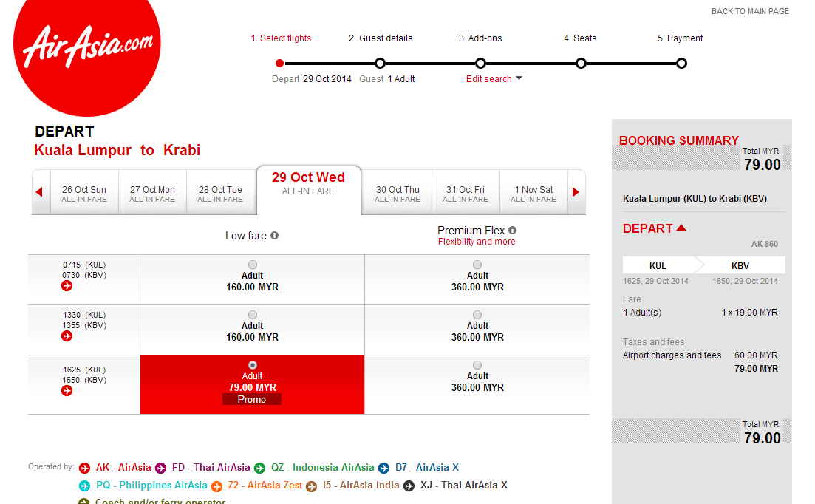The height and width of the screenshot is (504, 815).
Task: Click the 5. Payment step label
Action: [x=680, y=38]
